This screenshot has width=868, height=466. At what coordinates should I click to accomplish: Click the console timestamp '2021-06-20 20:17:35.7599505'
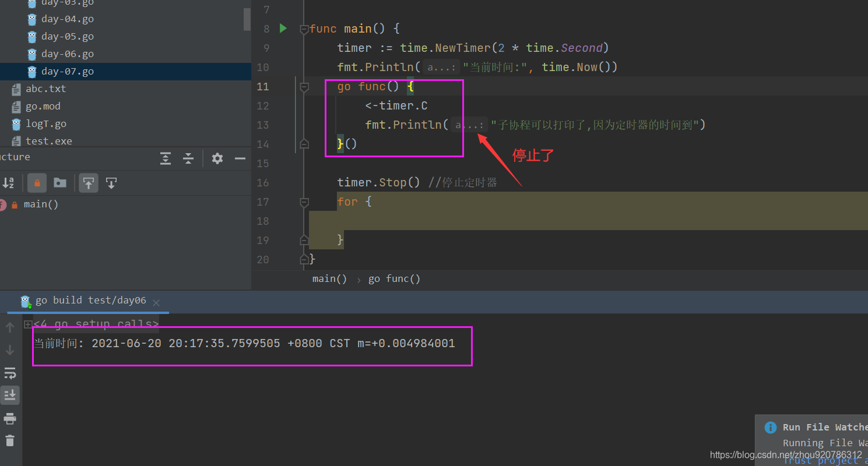pyautogui.click(x=186, y=344)
